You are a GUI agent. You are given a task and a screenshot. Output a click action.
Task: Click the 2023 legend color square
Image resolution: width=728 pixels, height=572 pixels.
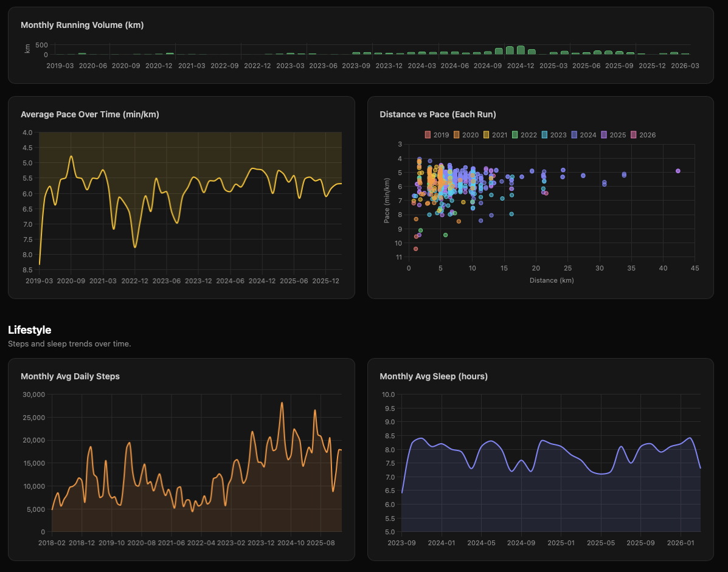pyautogui.click(x=545, y=135)
